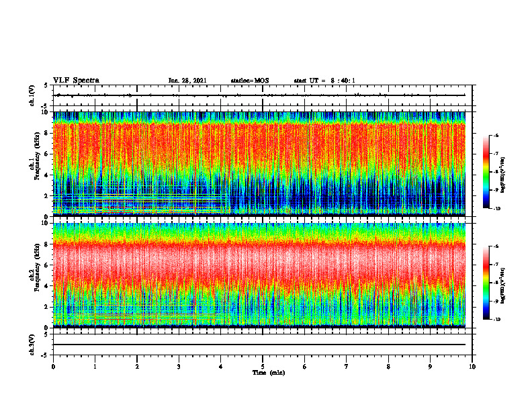
Task: Click the "-10" label on ch.2 color bar
Action: click(496, 320)
